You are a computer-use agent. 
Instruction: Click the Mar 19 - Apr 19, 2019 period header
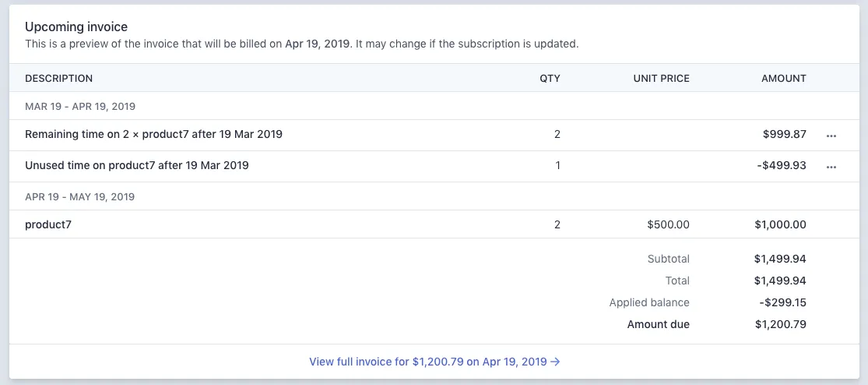[x=80, y=106]
